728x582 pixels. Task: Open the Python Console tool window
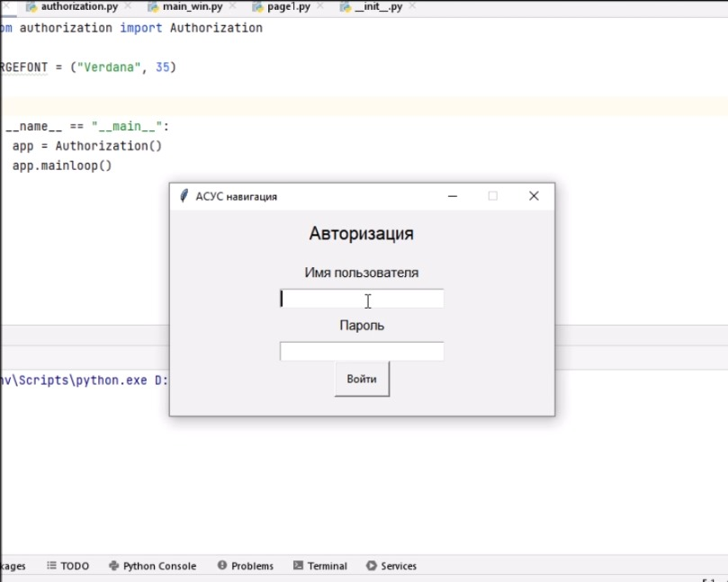click(158, 566)
